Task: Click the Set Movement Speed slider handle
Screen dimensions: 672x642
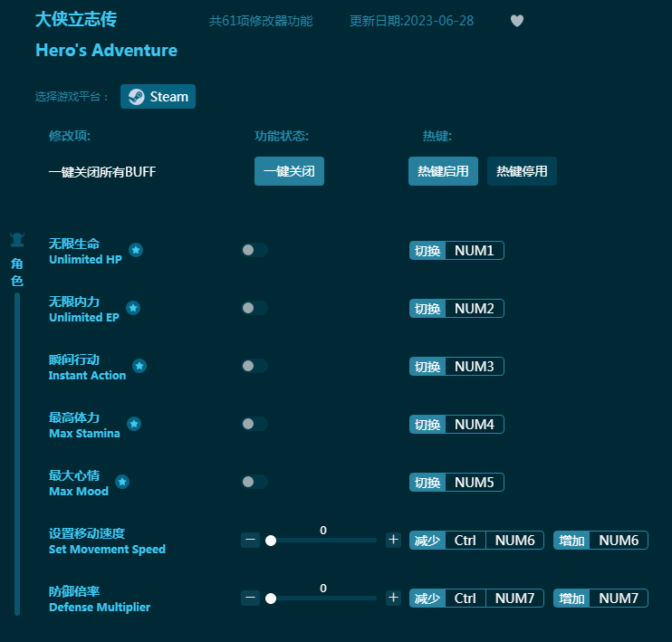Action: tap(271, 541)
